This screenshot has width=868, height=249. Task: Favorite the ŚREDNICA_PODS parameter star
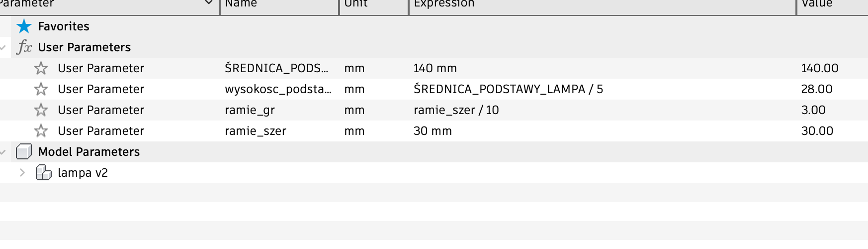tap(41, 68)
